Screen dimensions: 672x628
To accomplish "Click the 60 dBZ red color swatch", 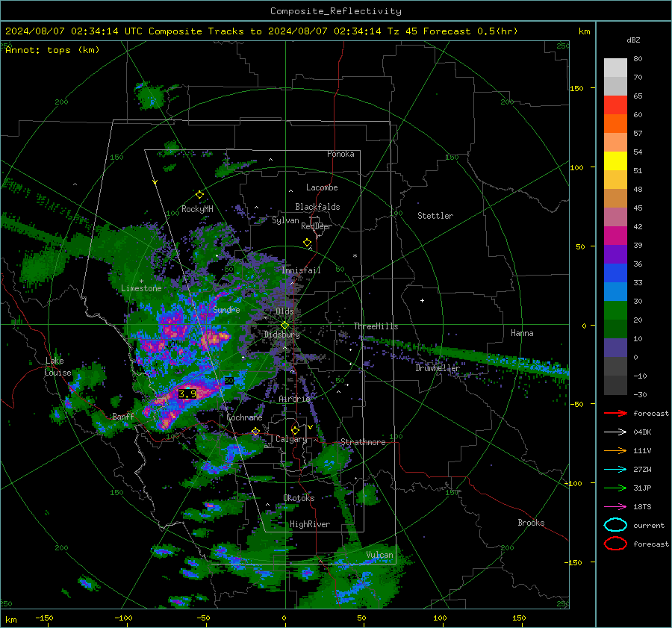I will pyautogui.click(x=615, y=105).
